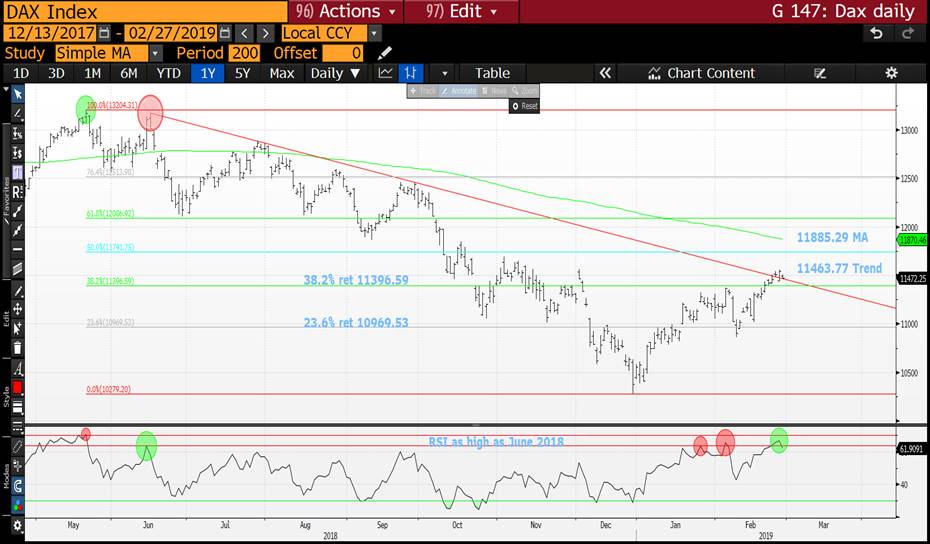Select the 1M range tab

92,73
